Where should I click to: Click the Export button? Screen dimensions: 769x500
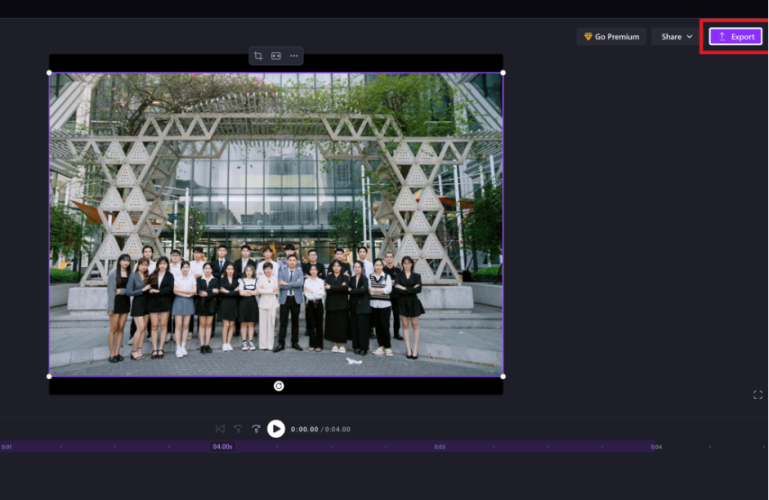735,37
